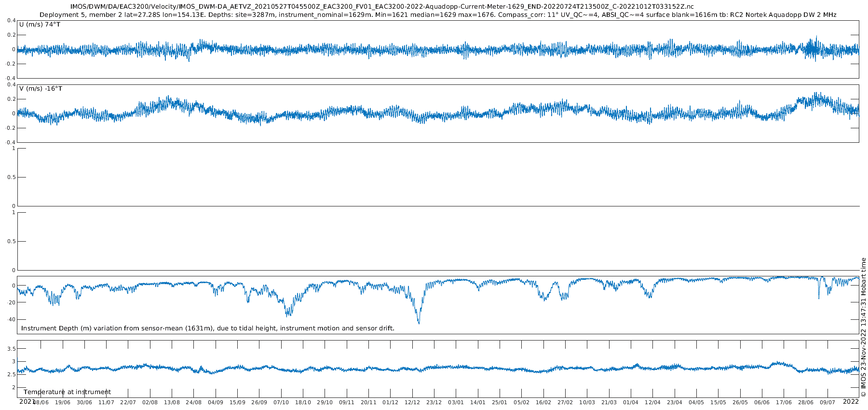
Task: Click the '28/06' date tick label
Action: coord(806,402)
